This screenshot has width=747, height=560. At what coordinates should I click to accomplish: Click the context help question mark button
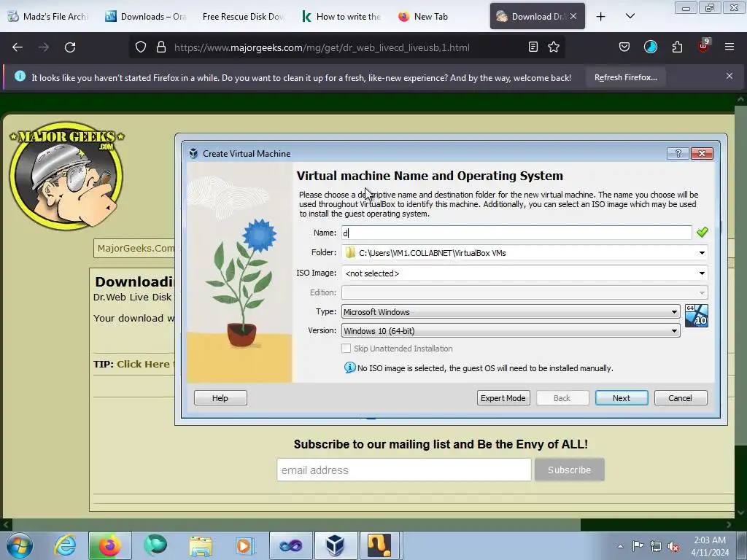point(678,153)
